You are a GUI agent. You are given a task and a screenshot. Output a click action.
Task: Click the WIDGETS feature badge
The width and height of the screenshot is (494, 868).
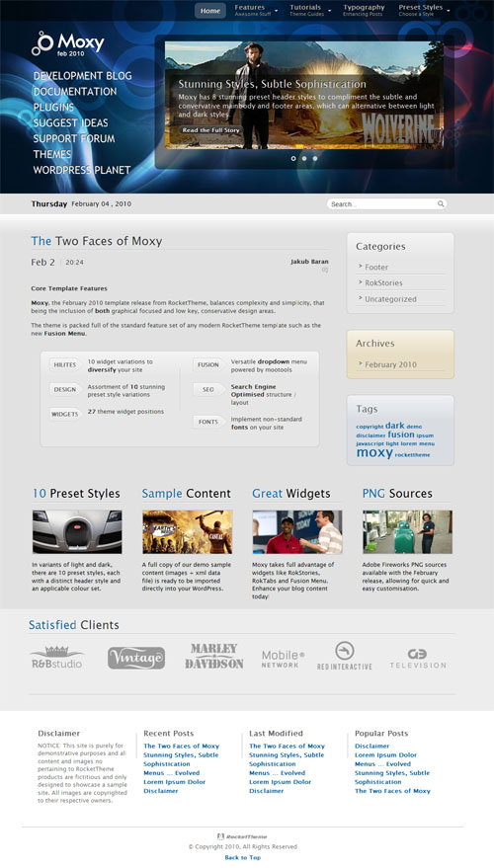click(x=65, y=414)
